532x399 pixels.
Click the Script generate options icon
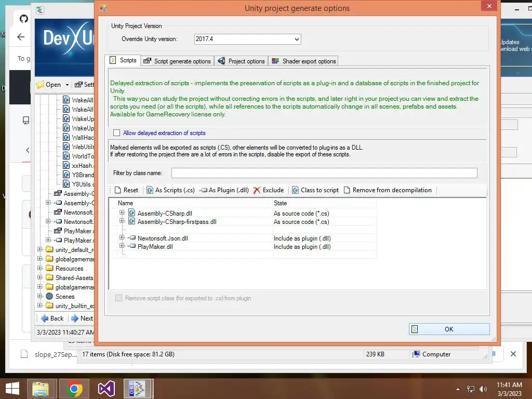(147, 61)
